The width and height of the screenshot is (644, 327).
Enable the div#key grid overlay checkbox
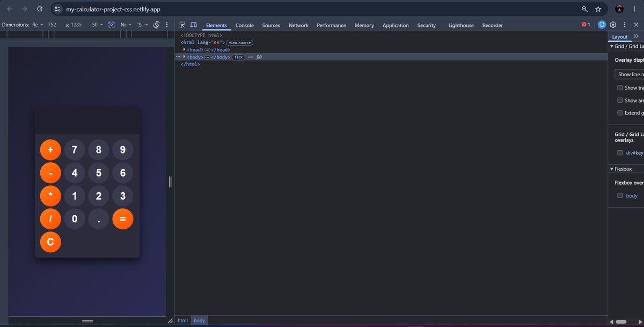620,152
